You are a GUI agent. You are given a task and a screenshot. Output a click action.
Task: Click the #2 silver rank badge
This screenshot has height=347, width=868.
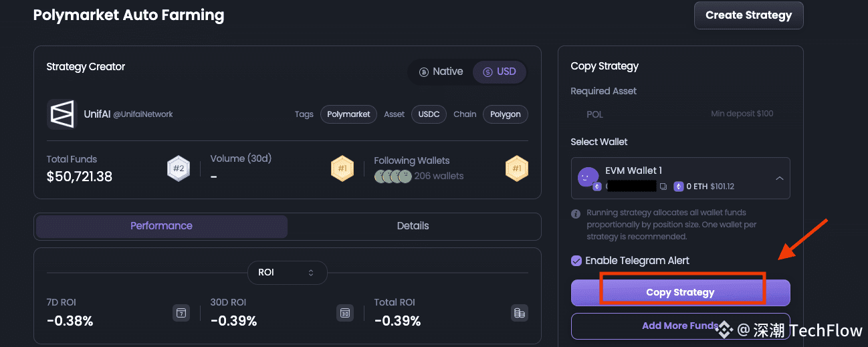click(179, 169)
